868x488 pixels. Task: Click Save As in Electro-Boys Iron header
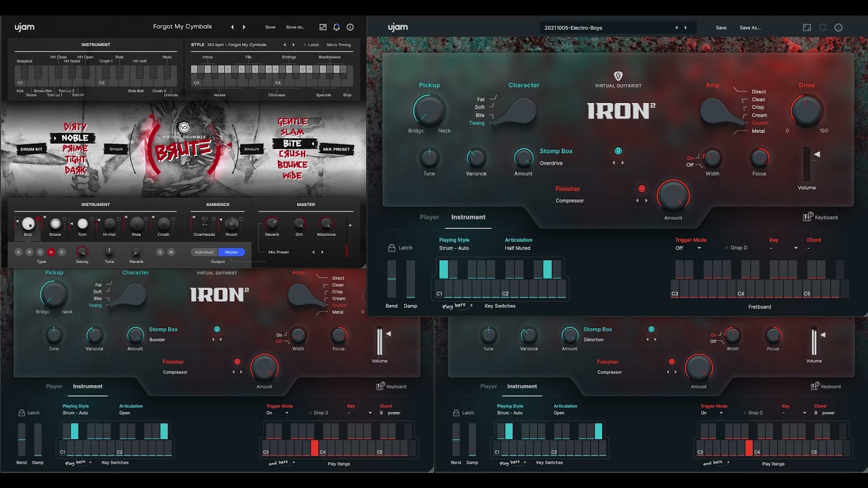click(750, 28)
